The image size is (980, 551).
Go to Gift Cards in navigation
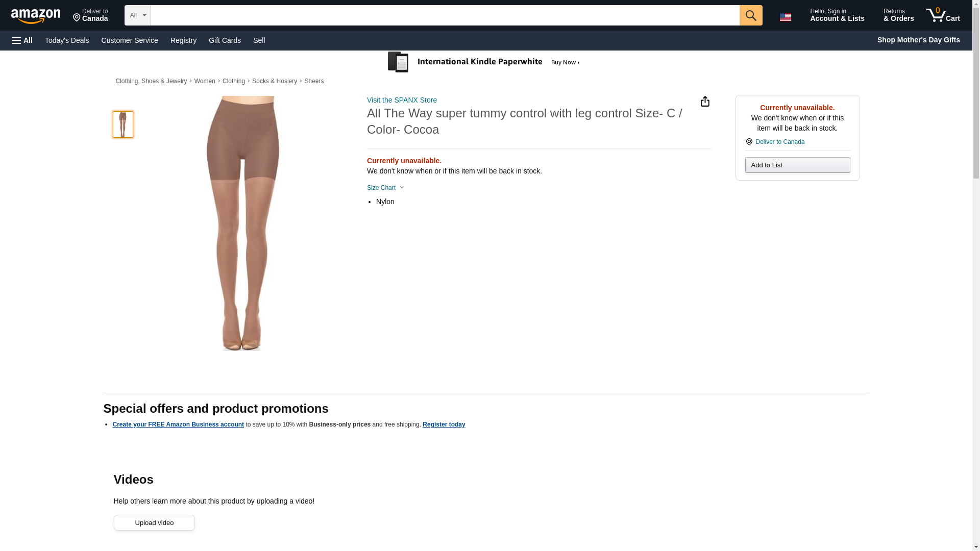[225, 40]
